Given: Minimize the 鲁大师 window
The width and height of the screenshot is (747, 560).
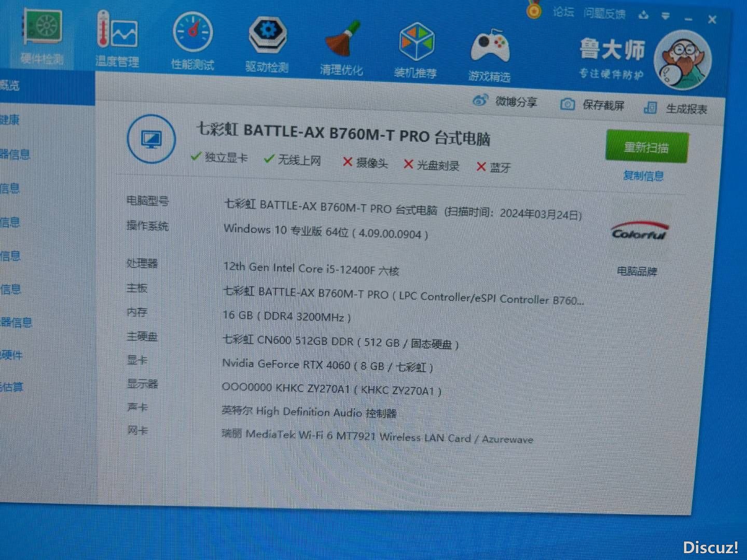Looking at the screenshot, I should point(688,19).
